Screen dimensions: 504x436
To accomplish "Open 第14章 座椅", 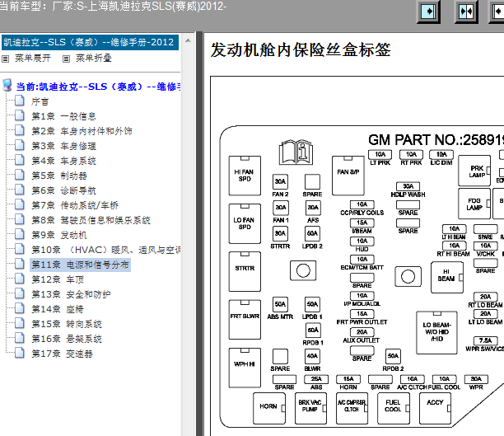I will (x=58, y=309).
